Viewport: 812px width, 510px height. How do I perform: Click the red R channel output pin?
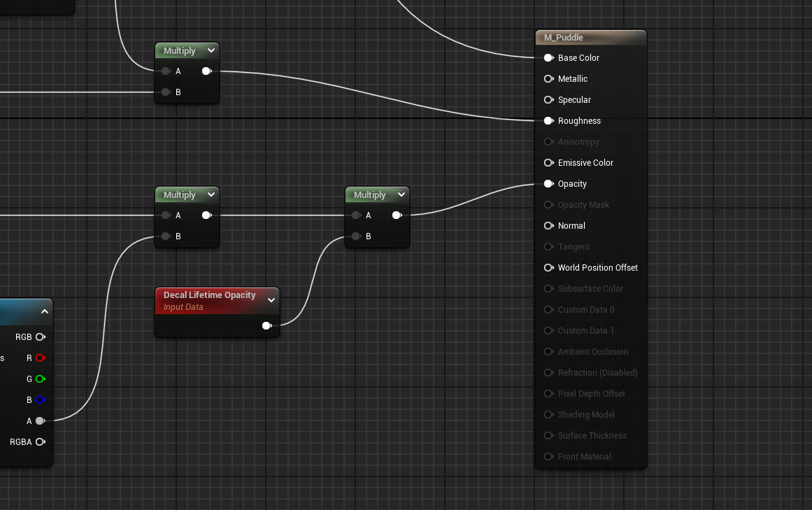[x=41, y=357]
